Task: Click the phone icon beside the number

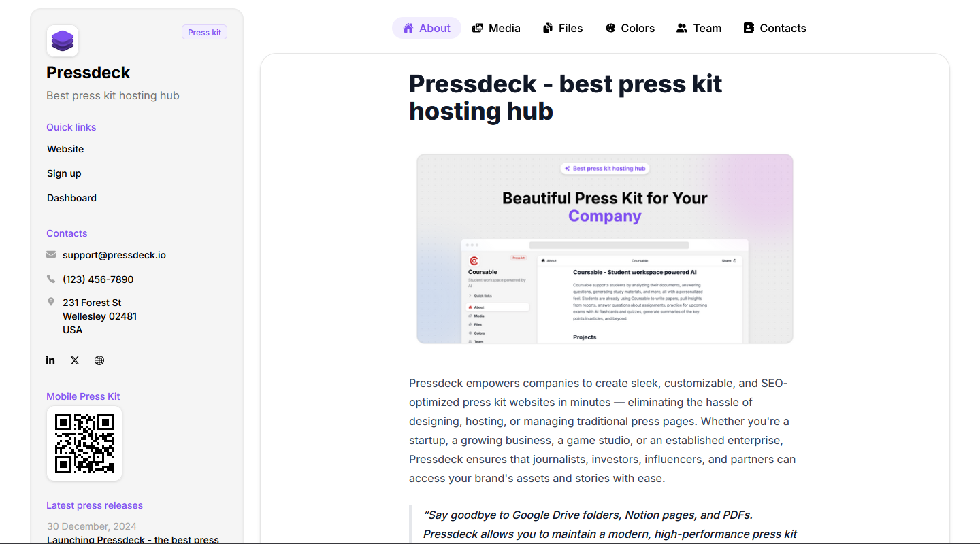Action: (51, 279)
